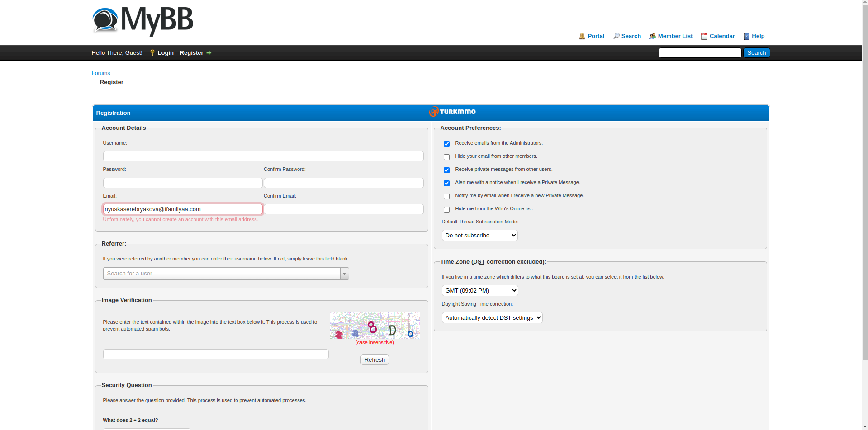Click the 'What does 2 + 2 equal?' question
868x430 pixels.
pyautogui.click(x=130, y=421)
